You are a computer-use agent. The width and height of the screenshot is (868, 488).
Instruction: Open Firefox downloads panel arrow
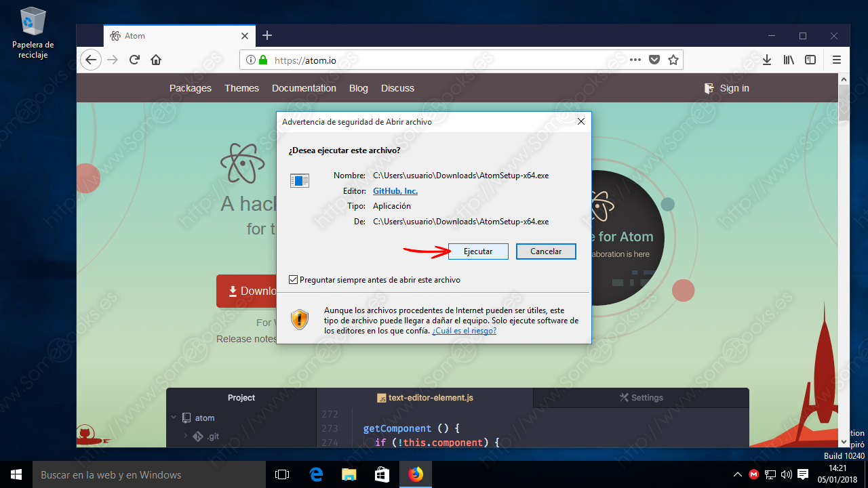coord(767,60)
